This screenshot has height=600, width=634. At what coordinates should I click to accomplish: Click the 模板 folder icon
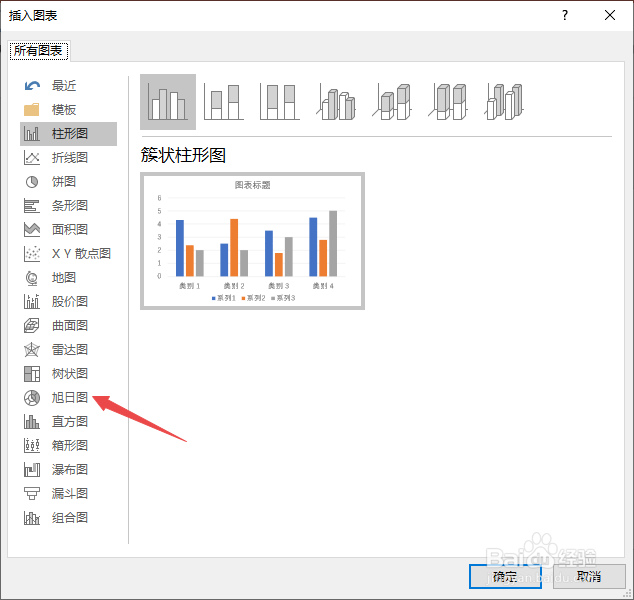click(x=32, y=110)
